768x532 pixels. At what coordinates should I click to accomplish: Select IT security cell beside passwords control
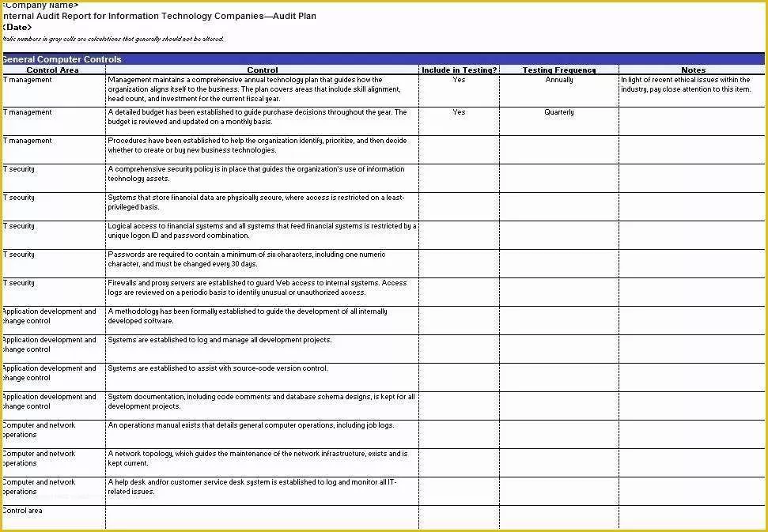(x=54, y=263)
